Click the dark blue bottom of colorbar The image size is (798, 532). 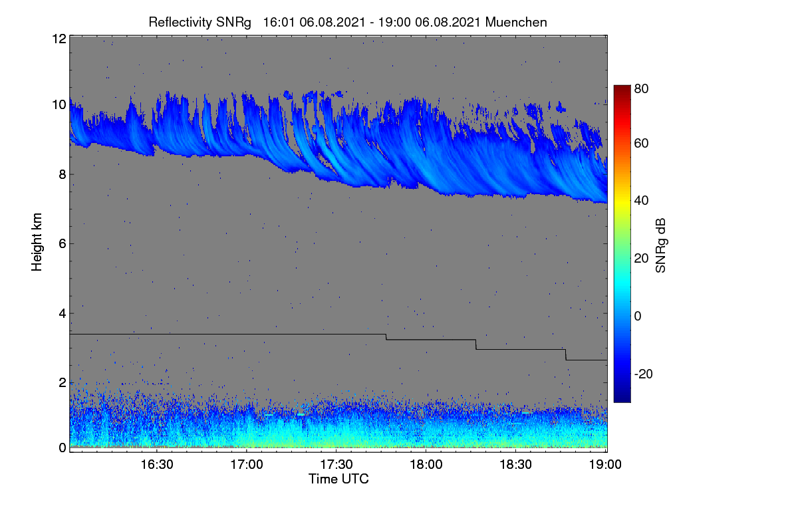point(622,396)
